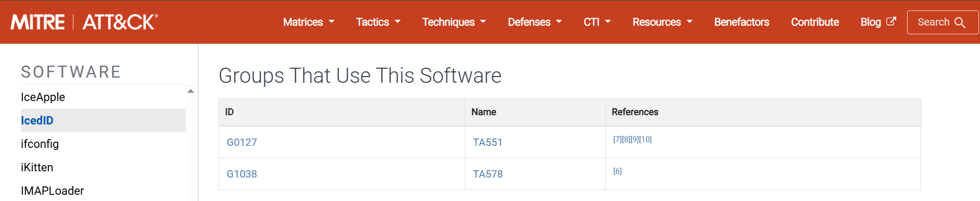Open the Matrices dropdown menu
This screenshot has width=980, height=201.
(309, 22)
